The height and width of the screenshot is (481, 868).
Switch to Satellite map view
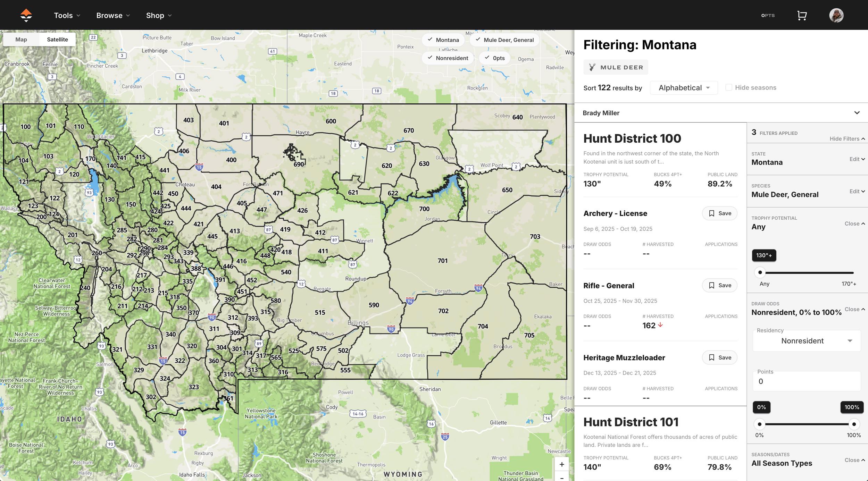click(57, 39)
